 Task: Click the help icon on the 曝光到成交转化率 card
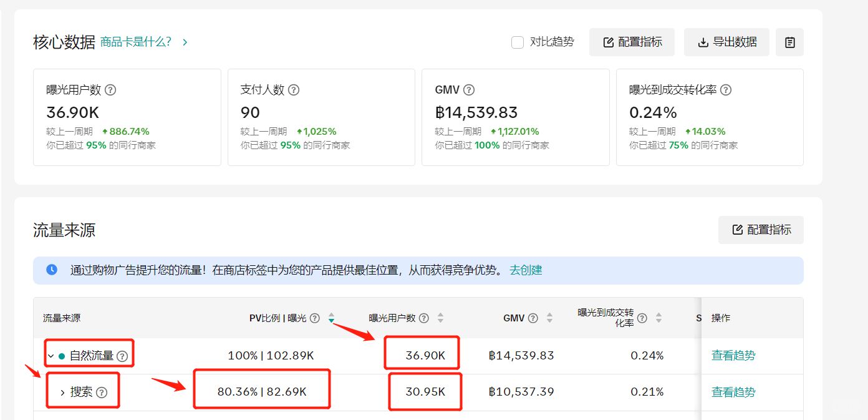coord(726,90)
